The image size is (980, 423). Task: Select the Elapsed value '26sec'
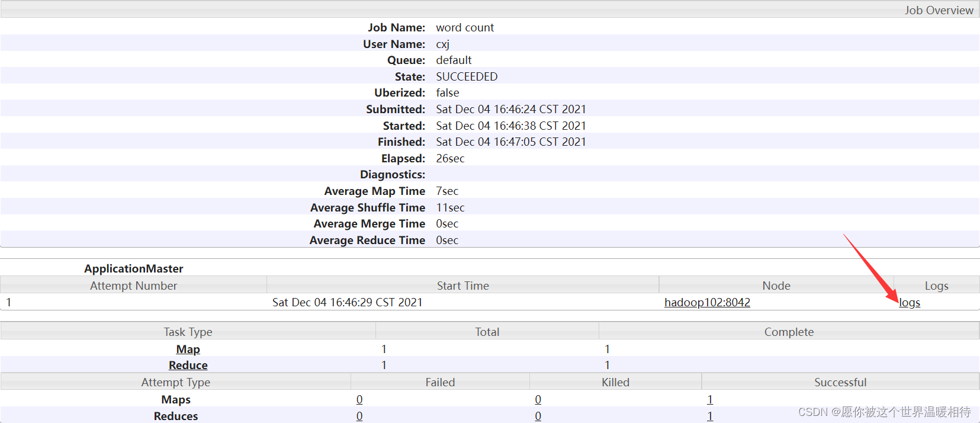450,159
